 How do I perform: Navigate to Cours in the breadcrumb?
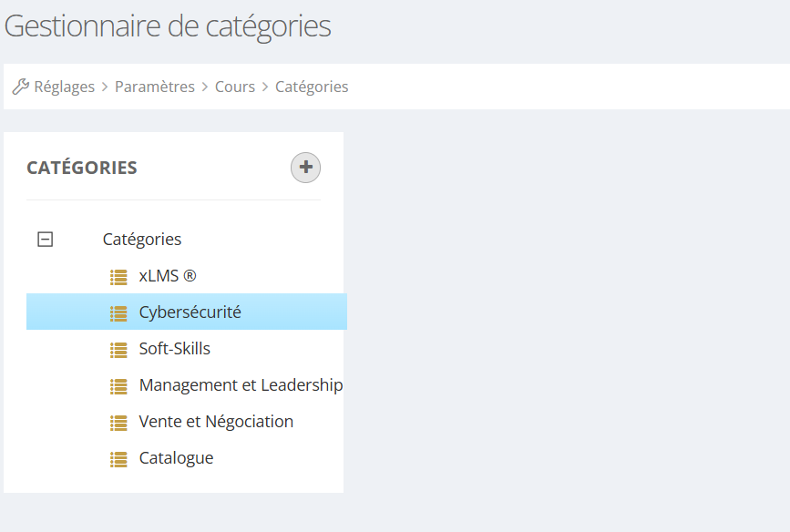[235, 87]
